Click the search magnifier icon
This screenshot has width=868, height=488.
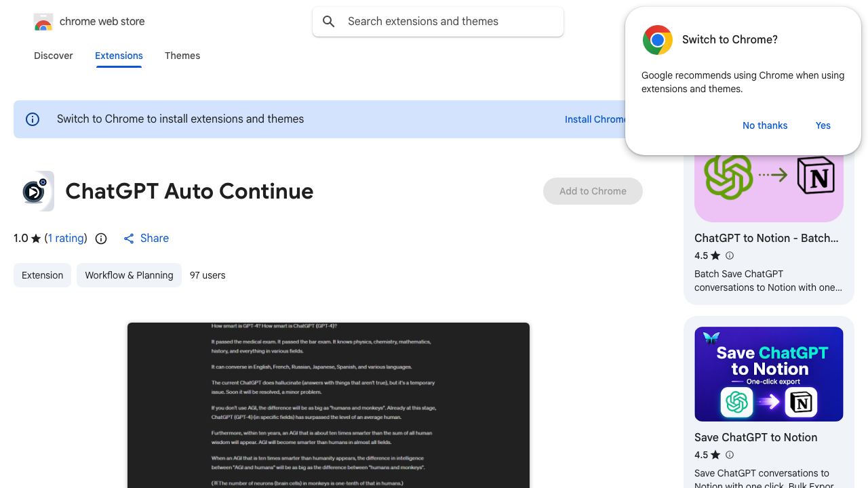click(329, 22)
